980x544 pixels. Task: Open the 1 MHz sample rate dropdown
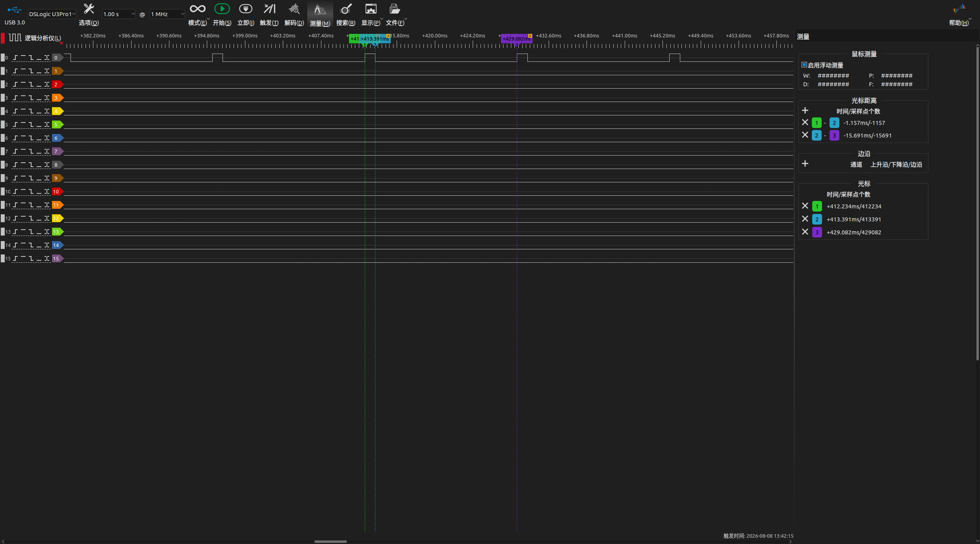pyautogui.click(x=167, y=14)
